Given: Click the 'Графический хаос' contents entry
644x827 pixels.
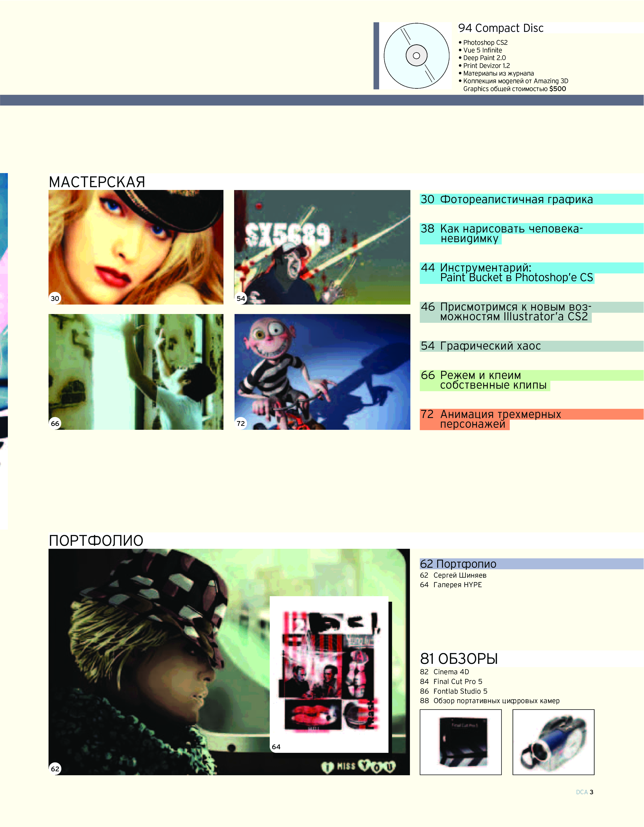Looking at the screenshot, I should coord(490,346).
